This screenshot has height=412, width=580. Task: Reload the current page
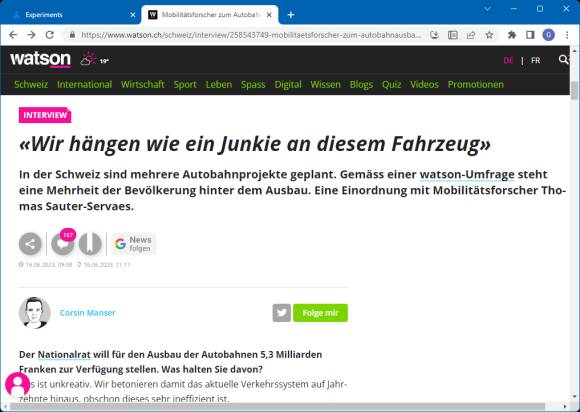tap(50, 35)
